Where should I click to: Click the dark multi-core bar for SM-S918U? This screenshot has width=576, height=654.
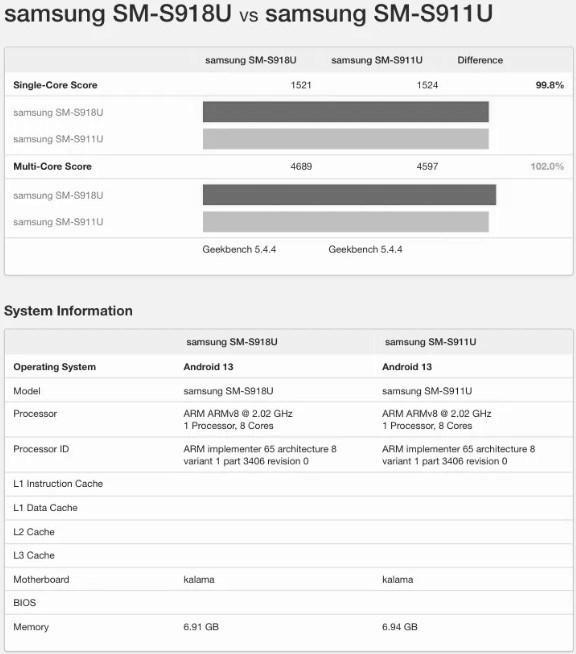click(350, 195)
